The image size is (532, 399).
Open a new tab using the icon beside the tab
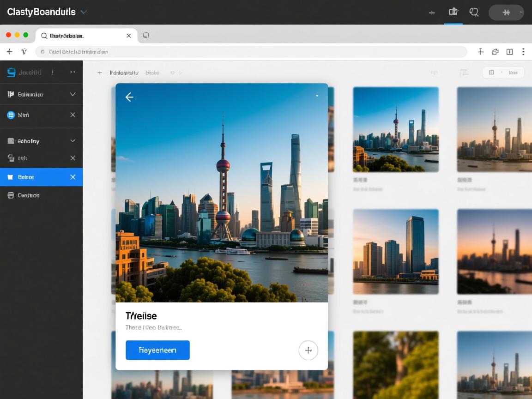click(x=146, y=36)
